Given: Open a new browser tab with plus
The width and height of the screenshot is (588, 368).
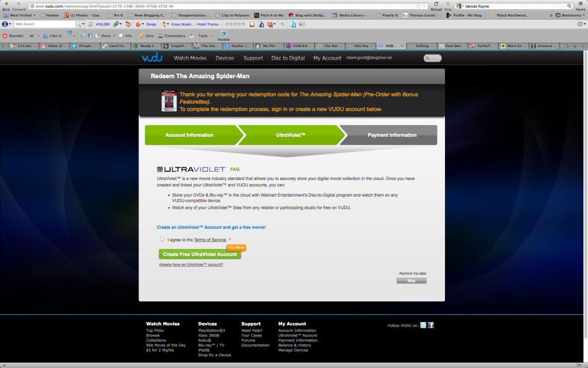Looking at the screenshot, I should click(575, 46).
